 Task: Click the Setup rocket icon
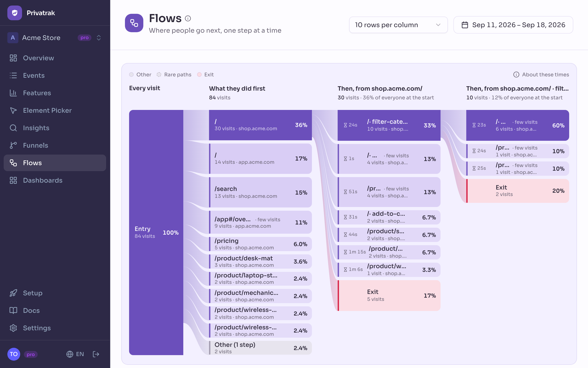pyautogui.click(x=13, y=293)
